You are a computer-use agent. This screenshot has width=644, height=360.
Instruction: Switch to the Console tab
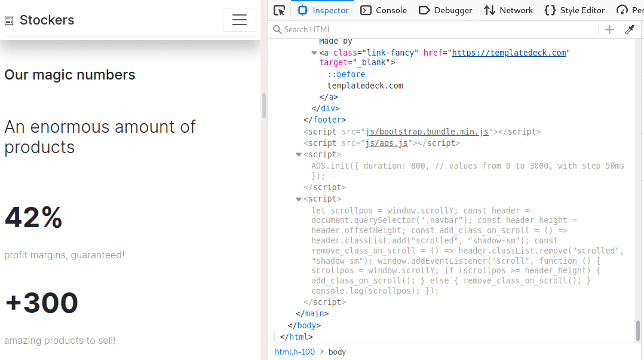384,10
